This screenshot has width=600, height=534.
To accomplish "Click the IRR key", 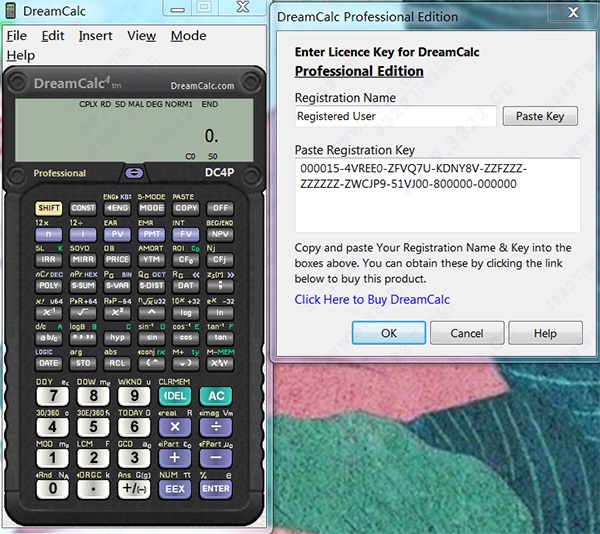I will click(49, 260).
